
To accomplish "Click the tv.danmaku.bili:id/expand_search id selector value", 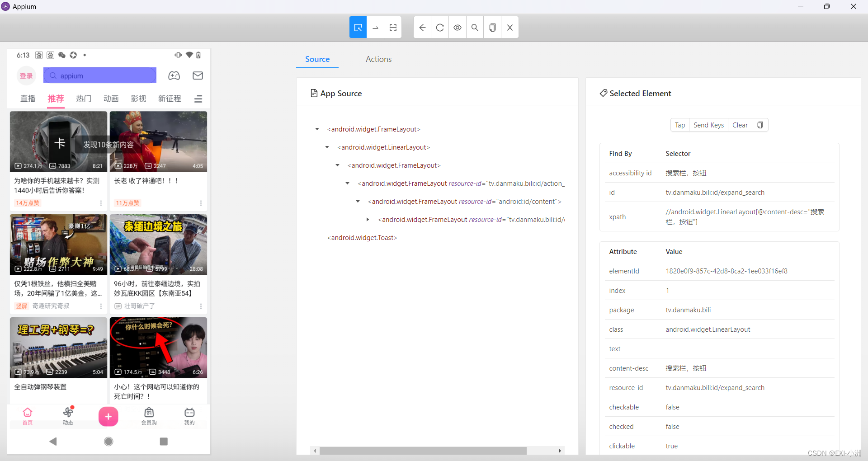I will tap(715, 193).
